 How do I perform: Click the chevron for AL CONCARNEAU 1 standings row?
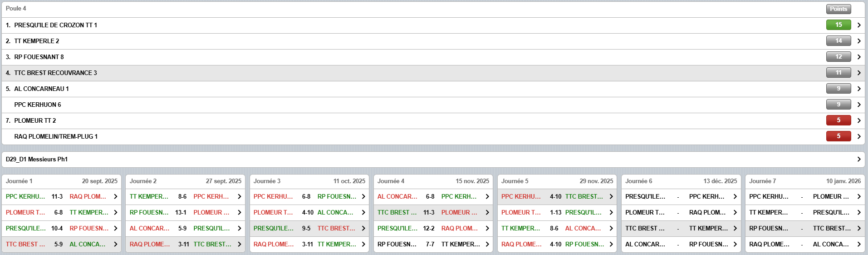pos(858,89)
